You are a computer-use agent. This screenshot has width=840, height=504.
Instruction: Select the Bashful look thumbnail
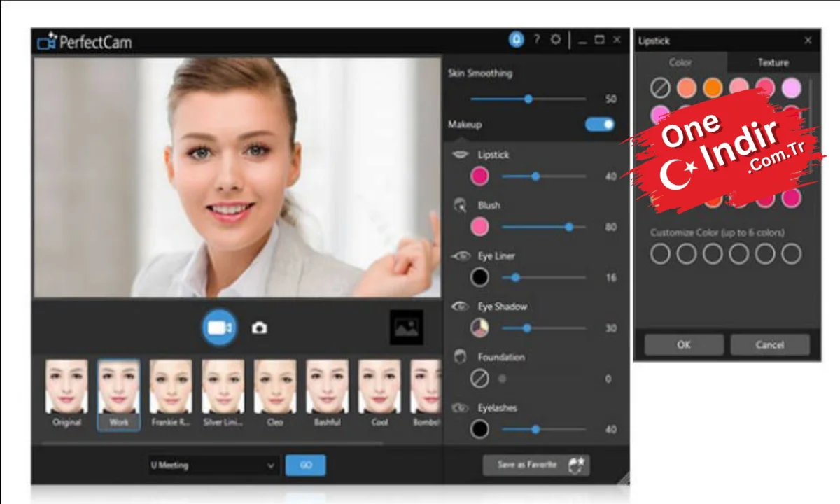[327, 393]
